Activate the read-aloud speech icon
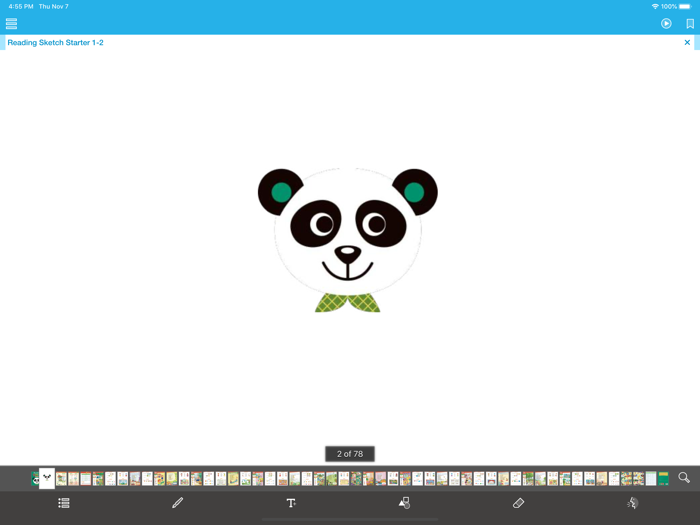This screenshot has height=525, width=700. (632, 503)
